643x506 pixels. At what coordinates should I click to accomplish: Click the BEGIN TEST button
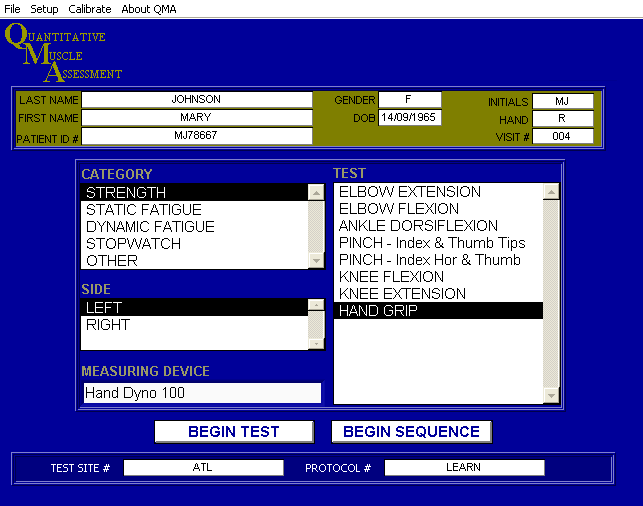click(233, 432)
